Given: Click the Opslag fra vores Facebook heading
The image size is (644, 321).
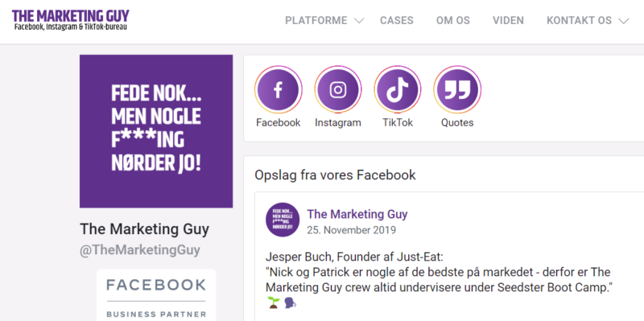Looking at the screenshot, I should coord(335,175).
